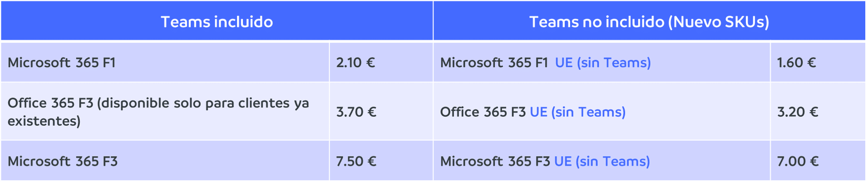The width and height of the screenshot is (868, 182).
Task: Click 'UE (sin Teams)' link for Office 365 F3
Action: [x=577, y=112]
